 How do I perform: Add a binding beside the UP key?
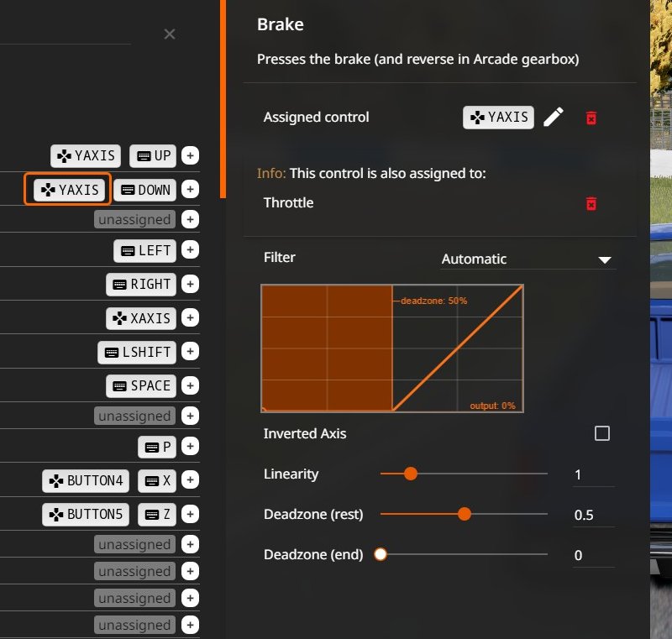click(190, 155)
